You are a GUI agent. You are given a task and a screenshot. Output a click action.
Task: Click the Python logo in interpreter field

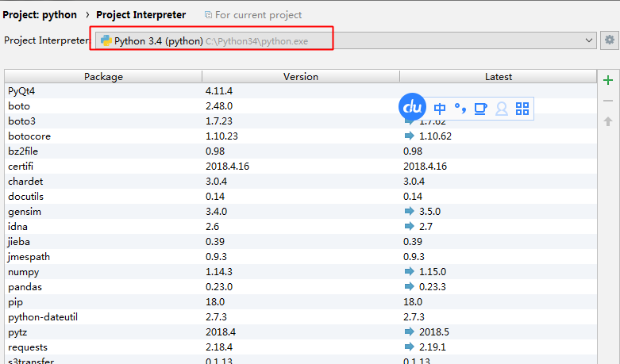(106, 40)
